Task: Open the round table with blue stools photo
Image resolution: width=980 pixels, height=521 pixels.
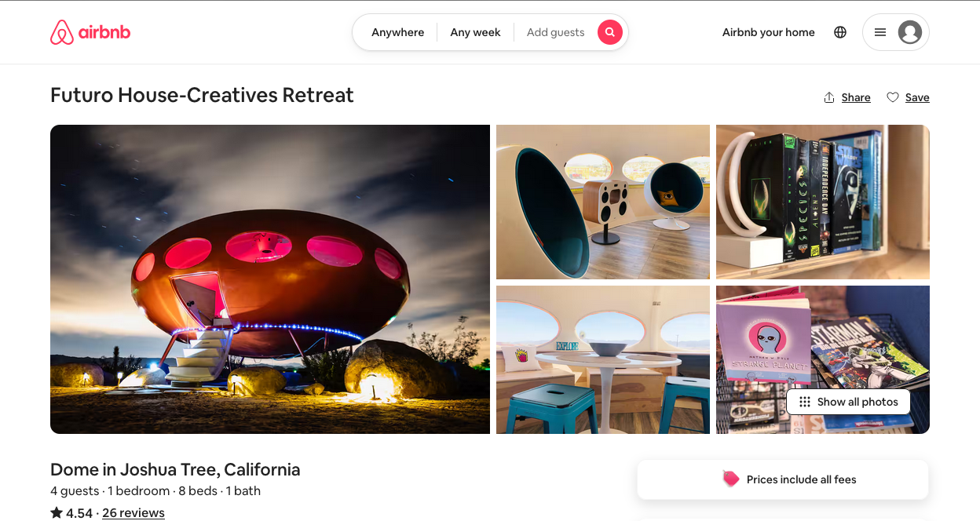Action: 603,359
